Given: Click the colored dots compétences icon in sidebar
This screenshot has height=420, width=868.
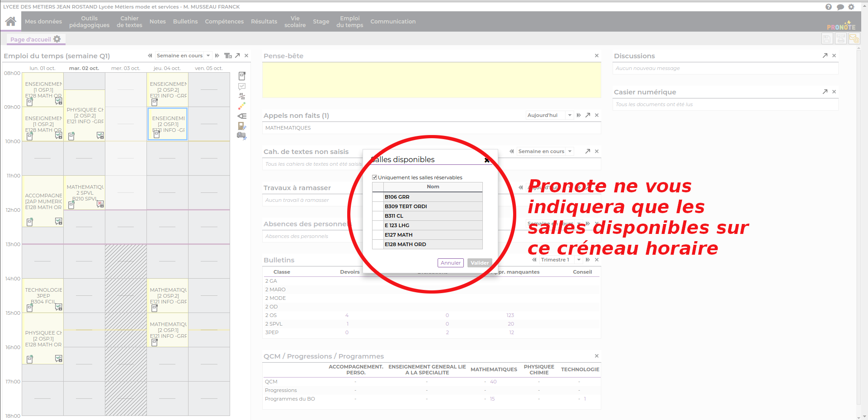Looking at the screenshot, I should (242, 106).
